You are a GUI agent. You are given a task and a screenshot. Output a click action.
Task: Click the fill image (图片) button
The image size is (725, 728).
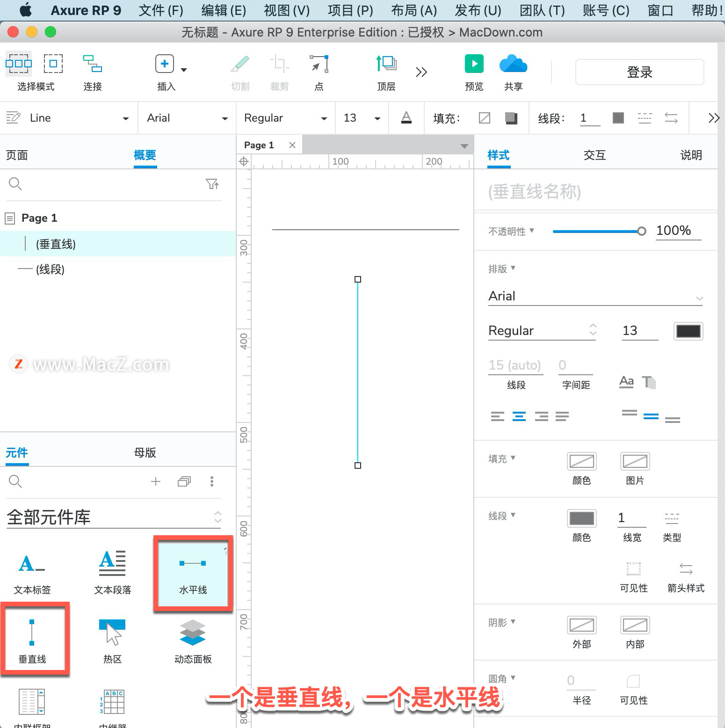pos(635,461)
